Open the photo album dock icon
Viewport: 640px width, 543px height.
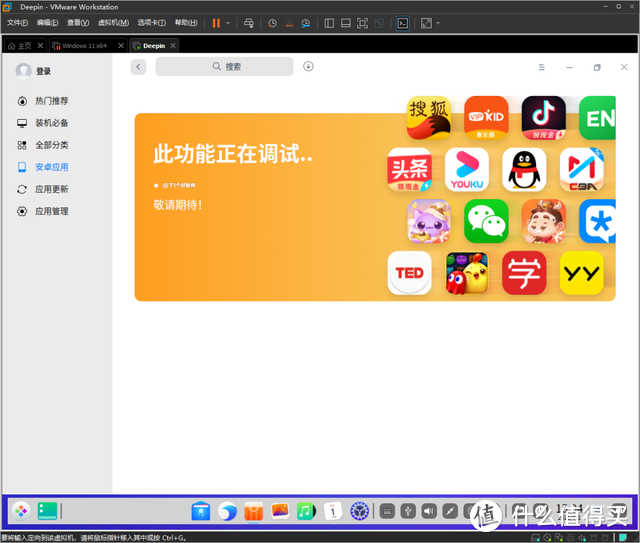(280, 511)
